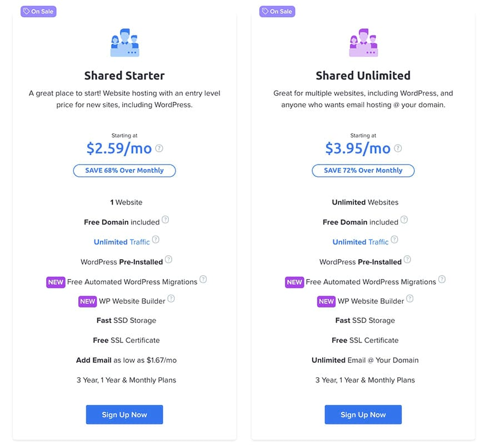The width and height of the screenshot is (500, 448).
Task: Click Free Automated WordPress Migrations help icon, Unlimited
Action: [442, 279]
